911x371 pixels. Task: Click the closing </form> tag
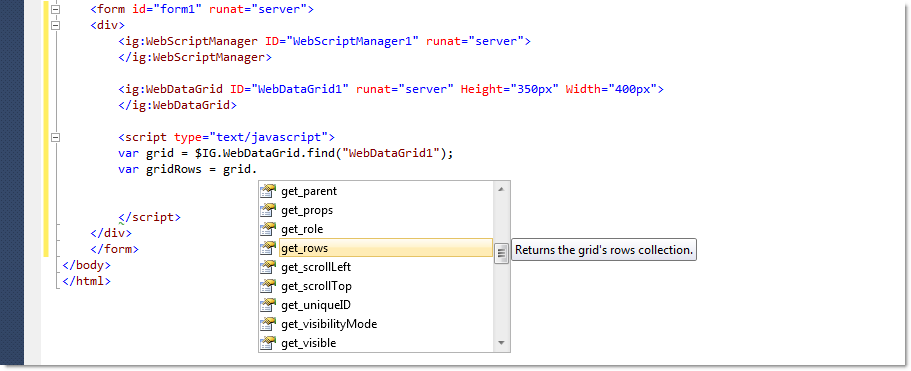pos(114,249)
